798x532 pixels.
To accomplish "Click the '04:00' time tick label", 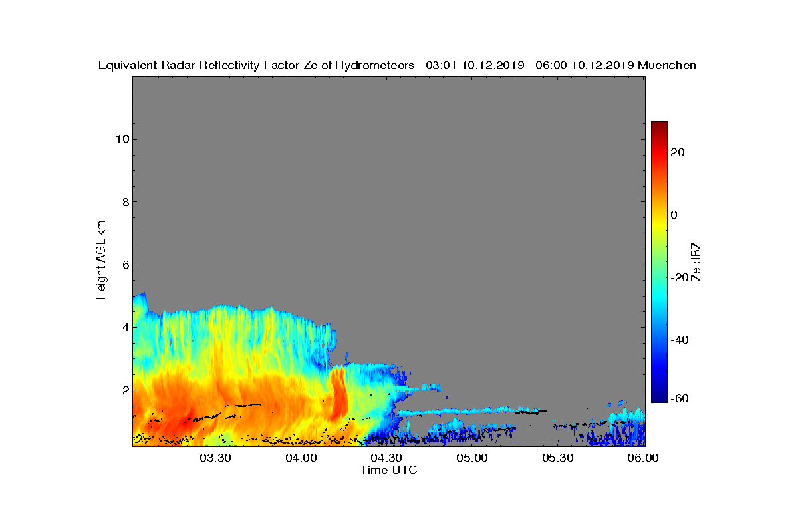I will pyautogui.click(x=301, y=458).
